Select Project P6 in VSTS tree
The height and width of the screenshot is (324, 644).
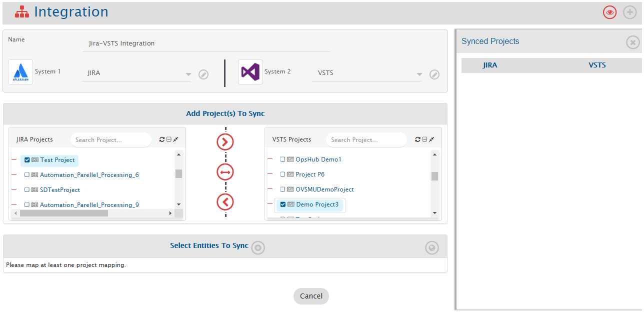tap(309, 174)
